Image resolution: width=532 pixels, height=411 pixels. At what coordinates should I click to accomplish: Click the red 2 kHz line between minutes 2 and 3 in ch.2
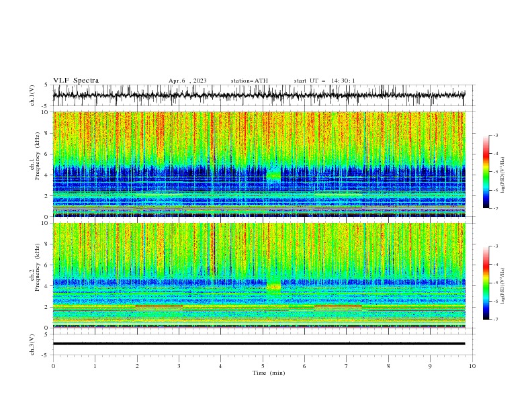(x=159, y=306)
